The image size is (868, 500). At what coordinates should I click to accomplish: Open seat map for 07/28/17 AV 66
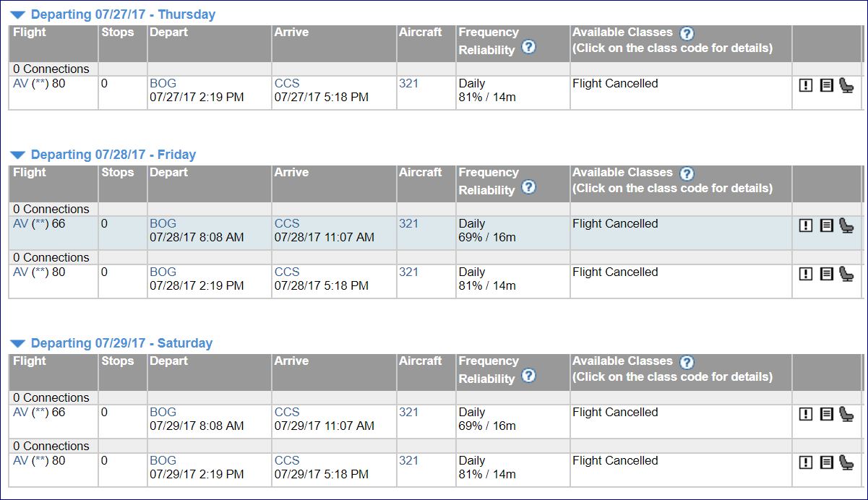pos(846,225)
